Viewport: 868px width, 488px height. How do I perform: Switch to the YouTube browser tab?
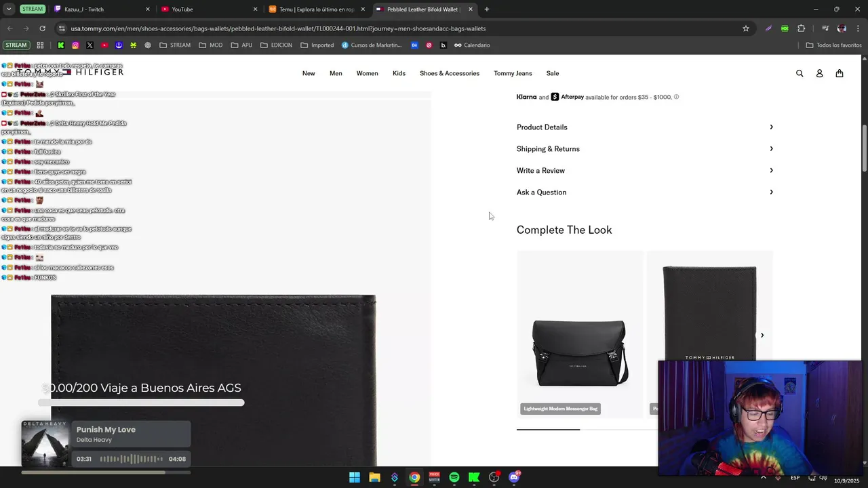[x=209, y=9]
